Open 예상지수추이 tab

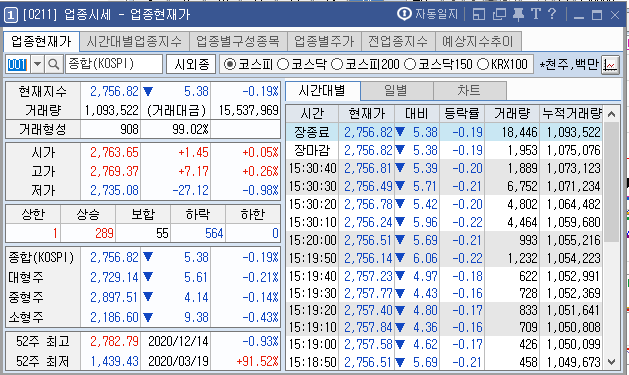(478, 41)
